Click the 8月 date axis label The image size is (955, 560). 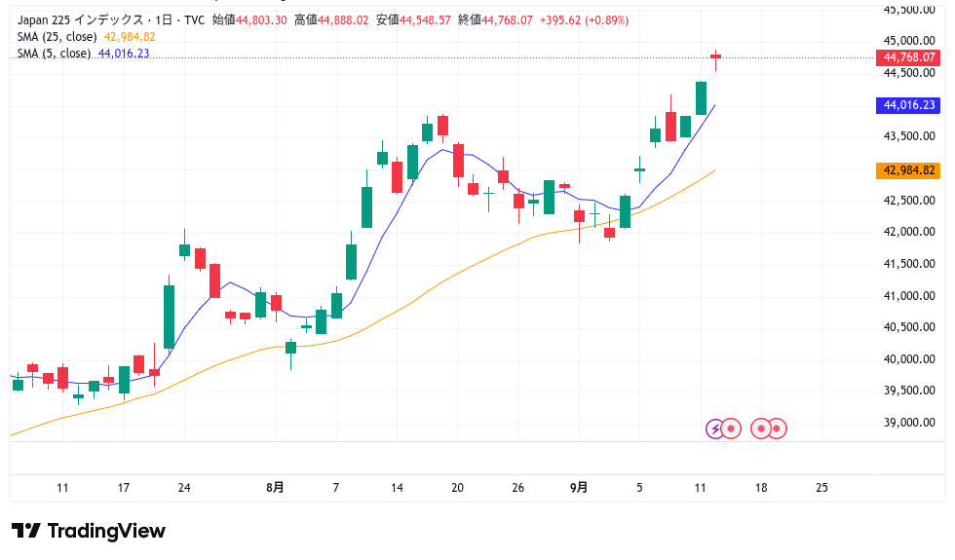point(275,487)
